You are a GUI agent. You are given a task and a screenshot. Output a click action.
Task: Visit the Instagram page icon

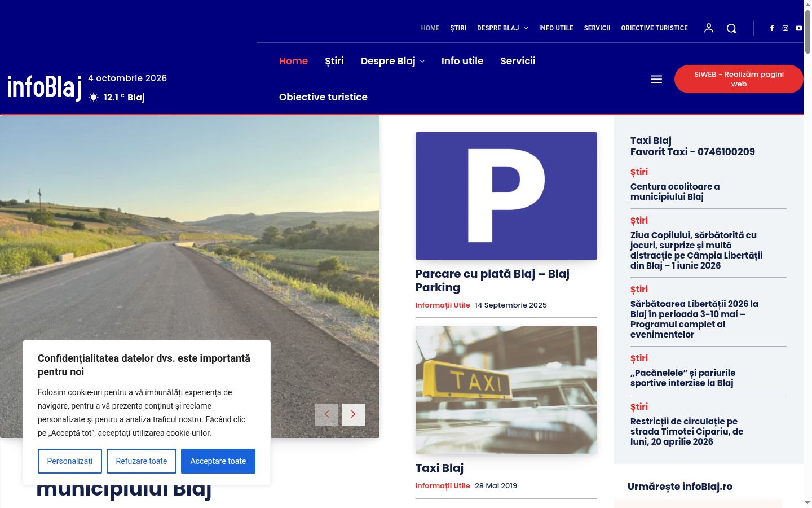point(785,28)
